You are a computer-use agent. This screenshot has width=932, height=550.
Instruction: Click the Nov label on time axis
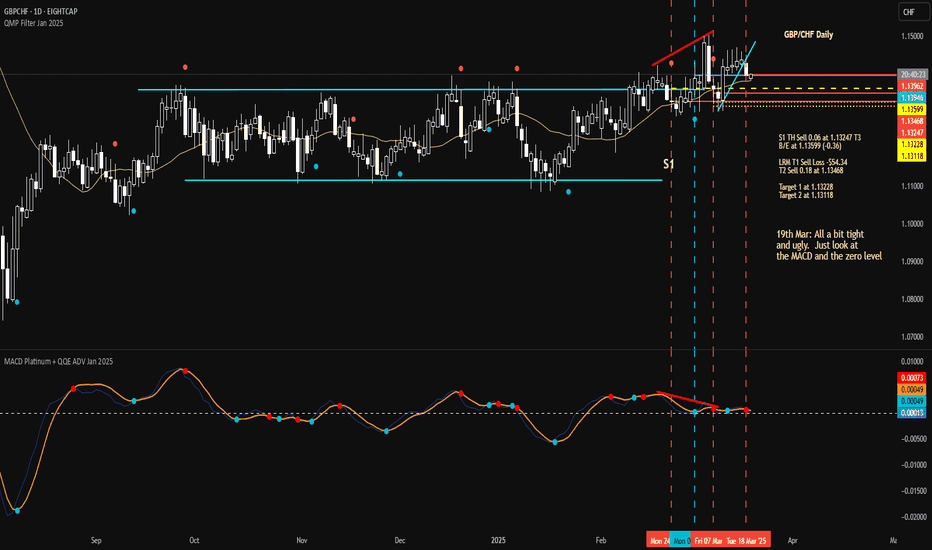(301, 540)
